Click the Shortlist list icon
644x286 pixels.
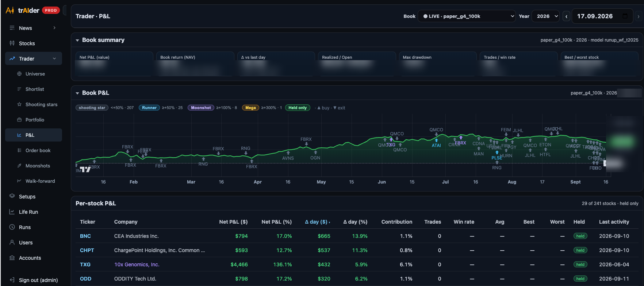click(19, 89)
